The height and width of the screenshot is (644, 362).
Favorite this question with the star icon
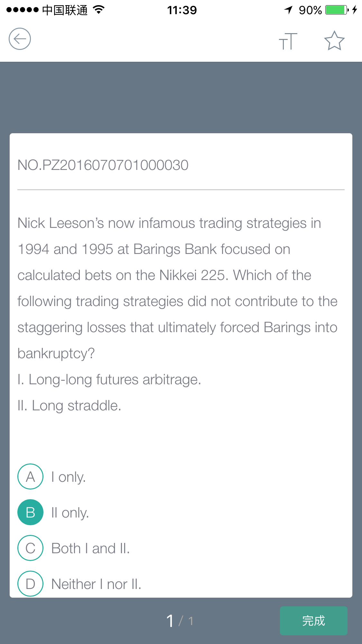pos(334,41)
